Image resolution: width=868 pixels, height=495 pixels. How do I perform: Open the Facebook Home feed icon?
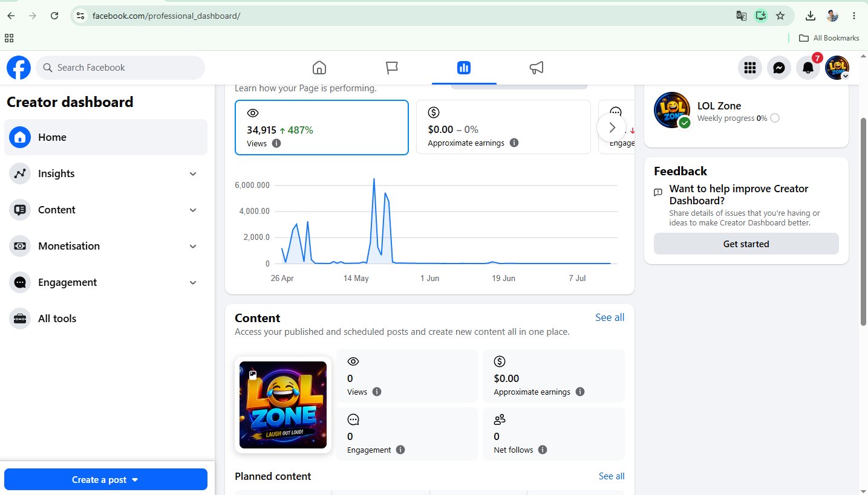(319, 68)
